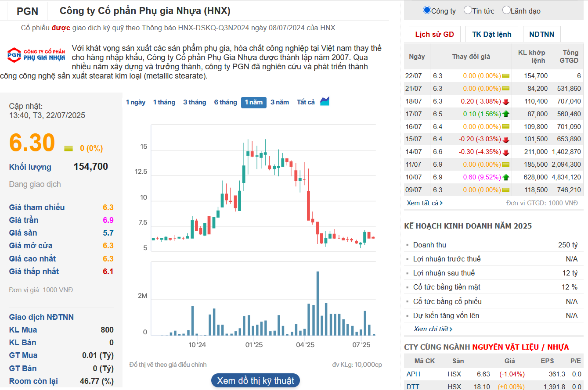Select the Công ty radio button
The height and width of the screenshot is (390, 588).
pos(427,10)
